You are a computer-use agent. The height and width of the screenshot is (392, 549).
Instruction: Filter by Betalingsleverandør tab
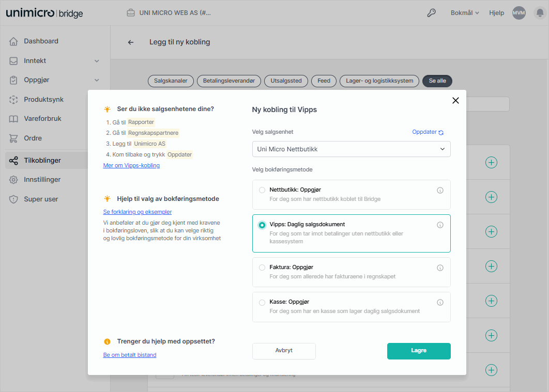[229, 81]
